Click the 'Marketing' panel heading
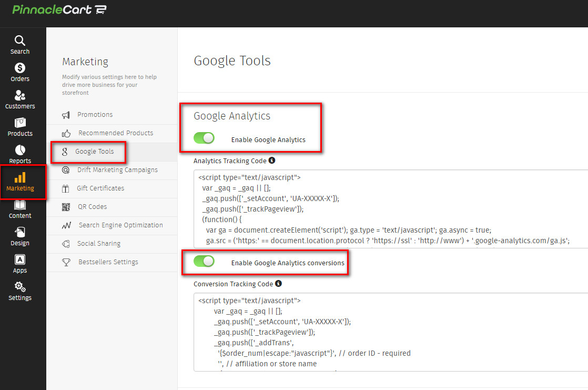This screenshot has width=588, height=390. tap(85, 62)
